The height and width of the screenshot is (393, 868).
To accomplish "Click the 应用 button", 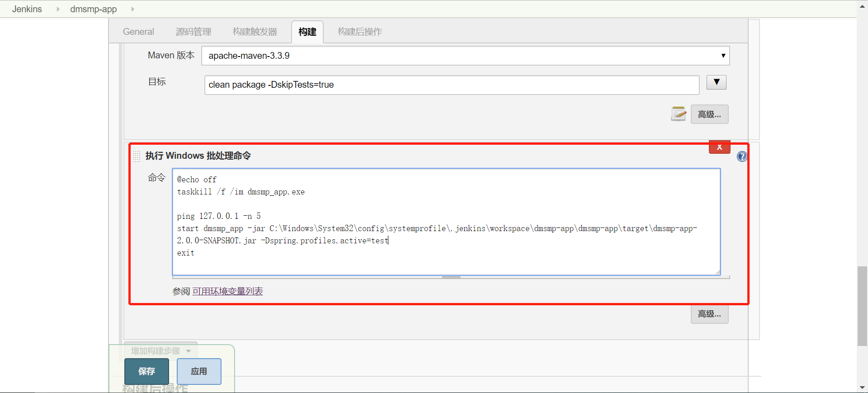I will [x=199, y=371].
